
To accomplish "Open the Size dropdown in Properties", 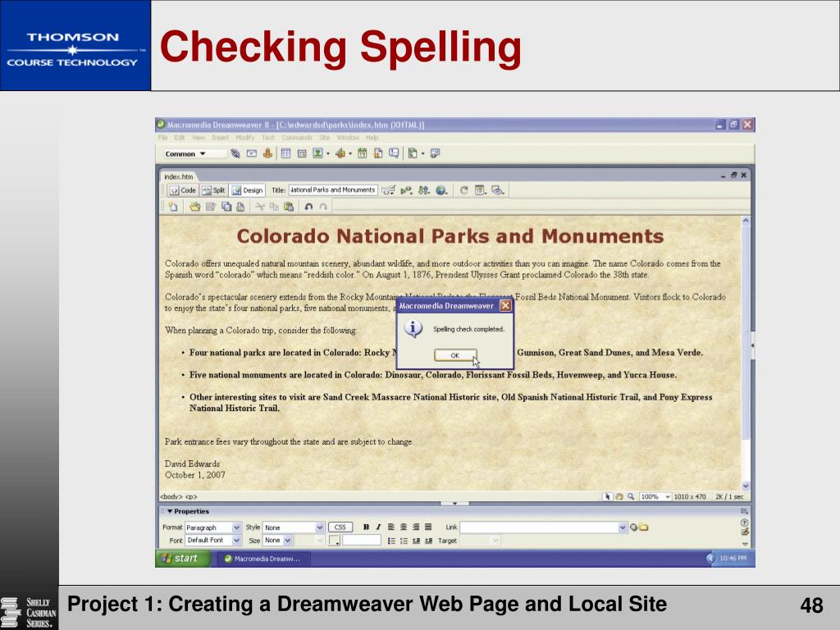I will 277,541.
